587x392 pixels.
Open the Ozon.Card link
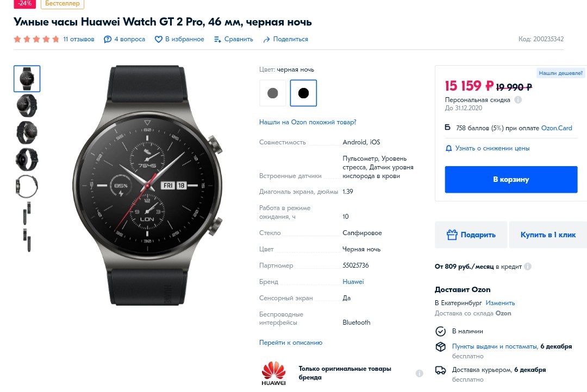(557, 128)
